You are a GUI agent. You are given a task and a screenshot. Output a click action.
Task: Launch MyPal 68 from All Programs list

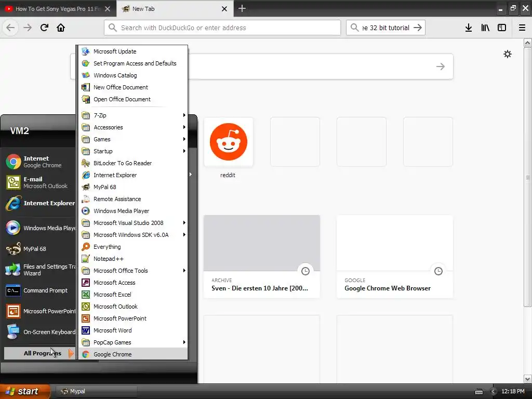click(x=133, y=187)
